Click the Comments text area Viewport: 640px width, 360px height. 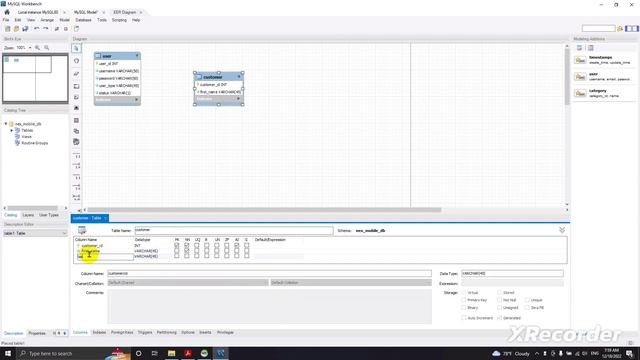click(x=269, y=307)
